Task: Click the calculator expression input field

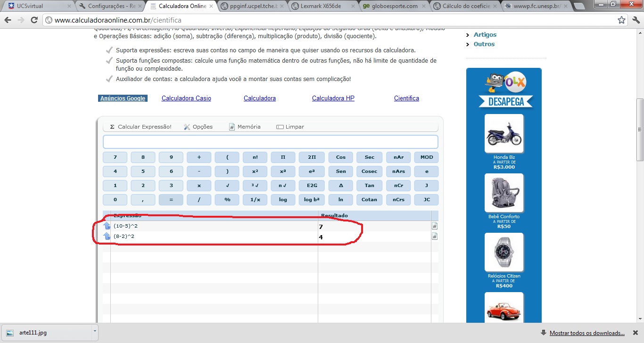Action: (x=270, y=142)
